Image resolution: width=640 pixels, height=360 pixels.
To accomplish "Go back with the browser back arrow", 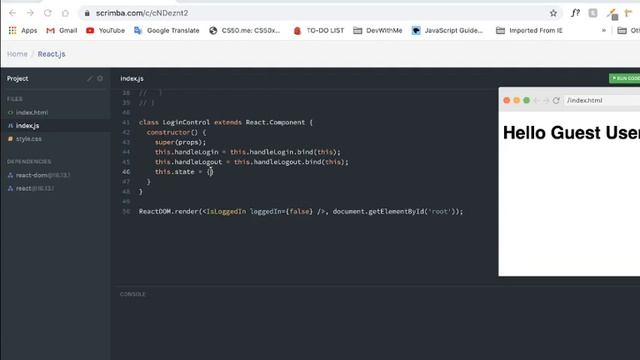I will click(12, 13).
